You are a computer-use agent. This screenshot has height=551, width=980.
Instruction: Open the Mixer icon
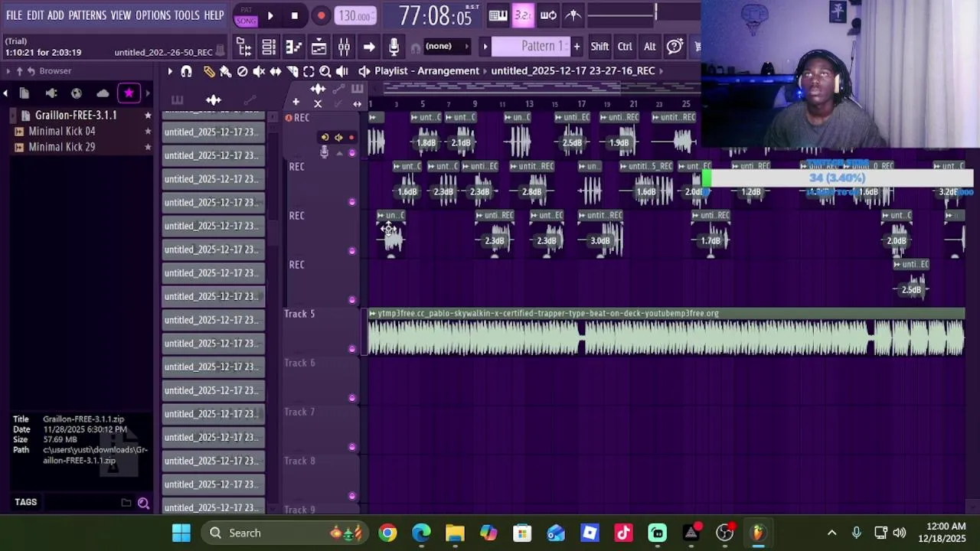click(x=344, y=47)
